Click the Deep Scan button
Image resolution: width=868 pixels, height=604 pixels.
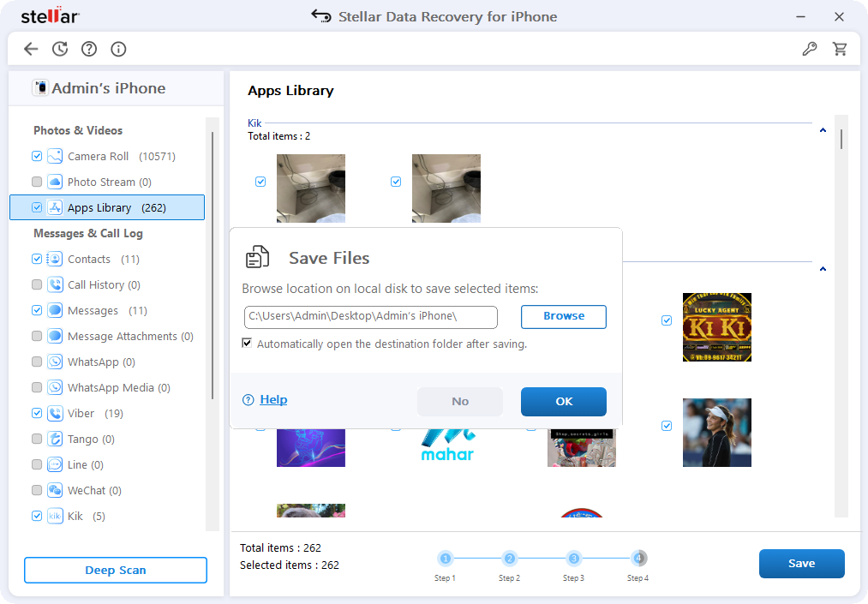116,571
